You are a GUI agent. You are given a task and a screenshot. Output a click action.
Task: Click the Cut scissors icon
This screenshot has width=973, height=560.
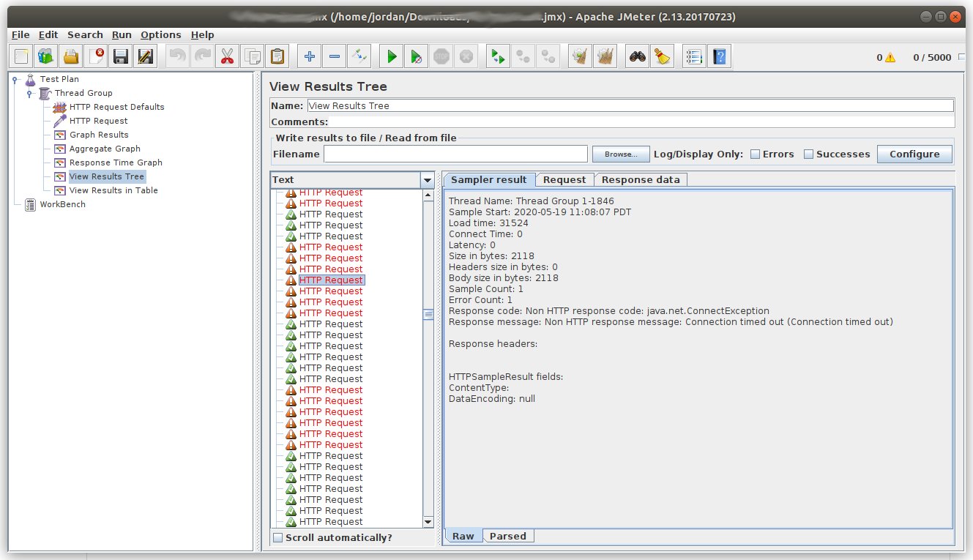[228, 56]
